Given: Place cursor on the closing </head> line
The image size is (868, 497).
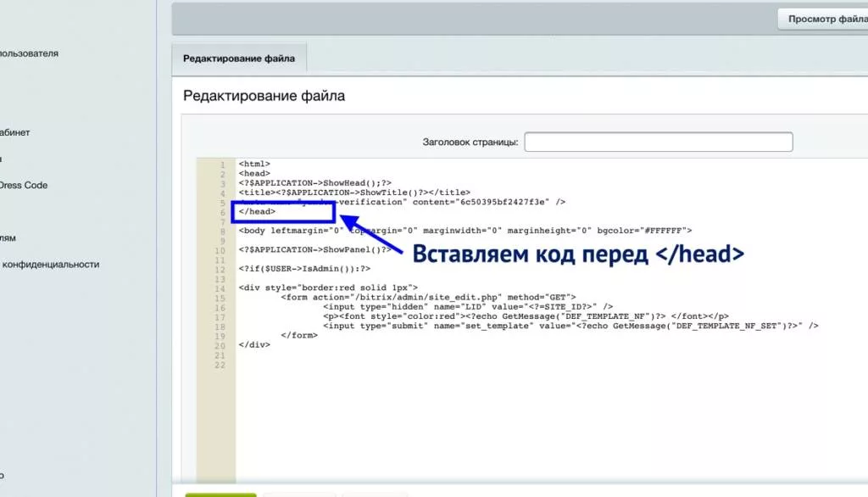Looking at the screenshot, I should click(x=257, y=212).
